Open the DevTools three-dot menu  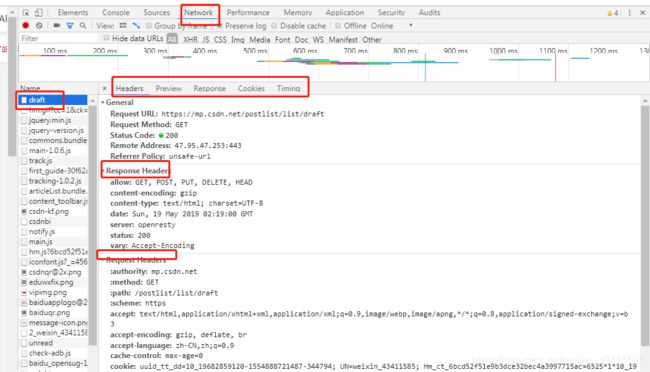tap(630, 13)
